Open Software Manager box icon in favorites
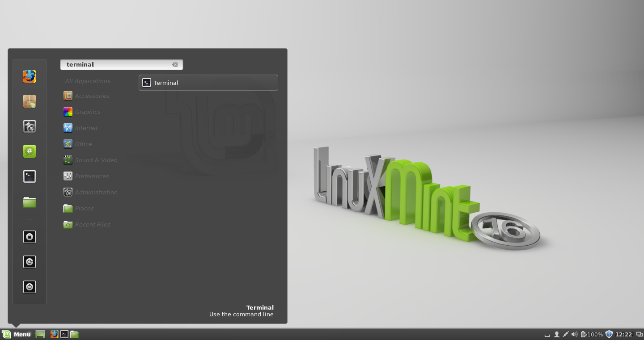Image resolution: width=644 pixels, height=340 pixels. tap(30, 101)
